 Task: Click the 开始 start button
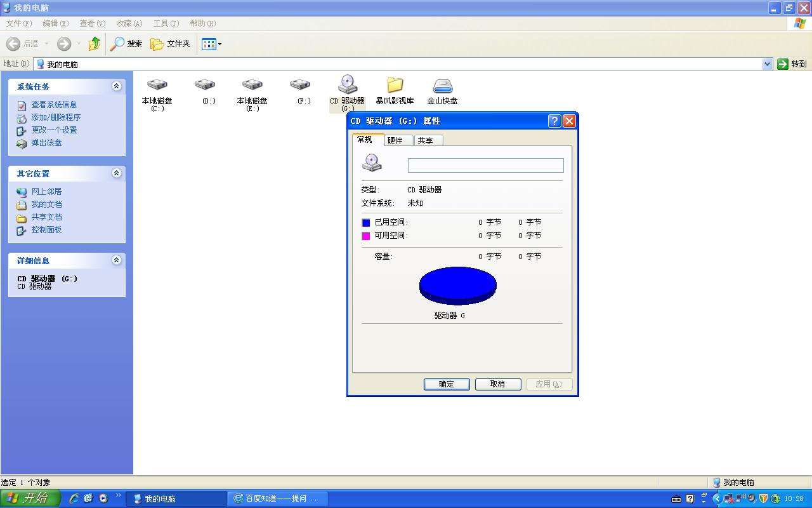coord(30,498)
